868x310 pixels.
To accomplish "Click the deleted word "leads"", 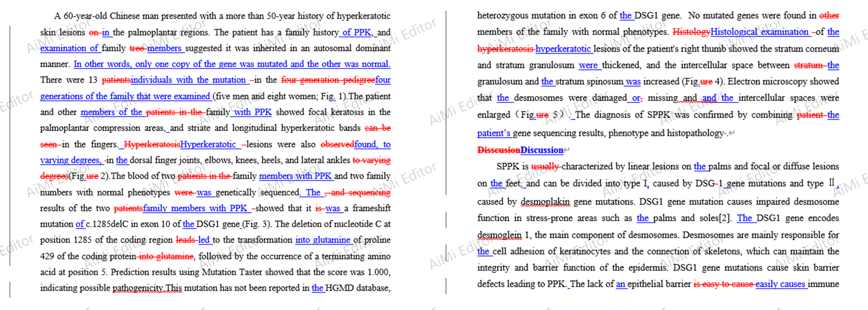I will pos(186,239).
